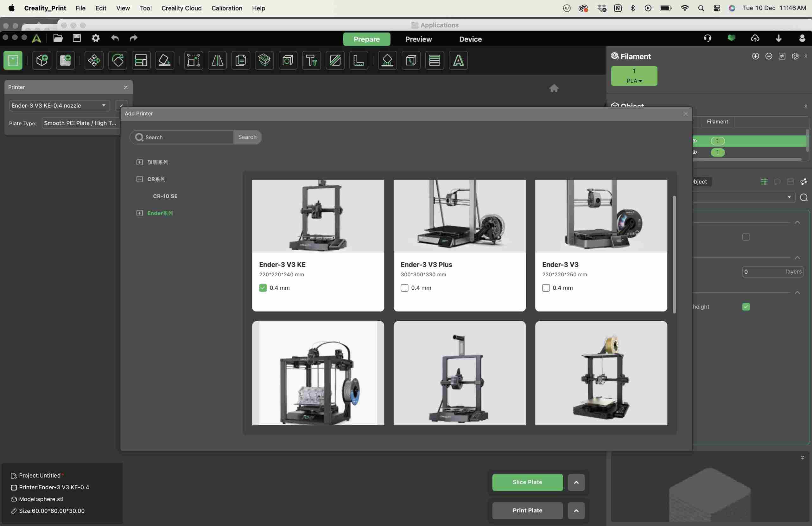Click the cloud upload icon
The image size is (812, 526).
click(x=755, y=38)
